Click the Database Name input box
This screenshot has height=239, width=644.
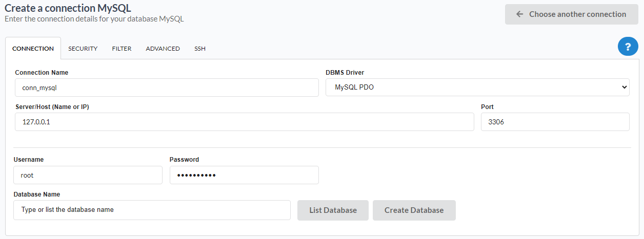coord(152,210)
